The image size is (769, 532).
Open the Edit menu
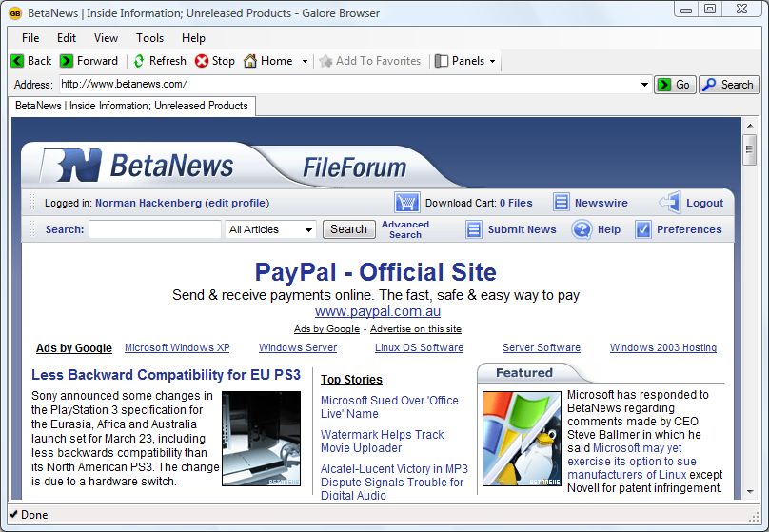click(x=67, y=38)
